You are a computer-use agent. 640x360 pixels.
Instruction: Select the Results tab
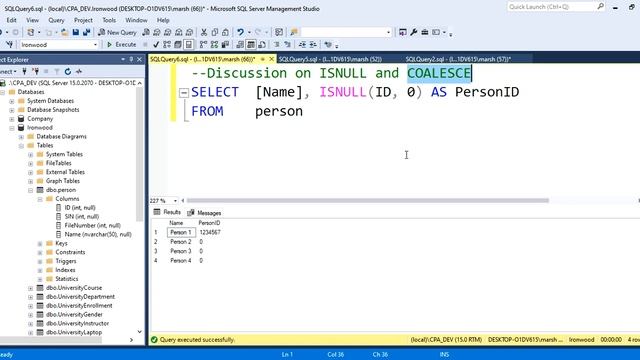(167, 212)
